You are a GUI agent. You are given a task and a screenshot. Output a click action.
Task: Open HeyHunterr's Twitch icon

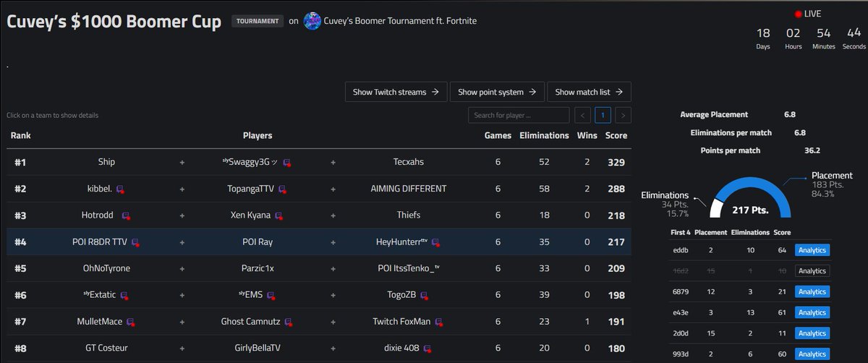point(435,242)
